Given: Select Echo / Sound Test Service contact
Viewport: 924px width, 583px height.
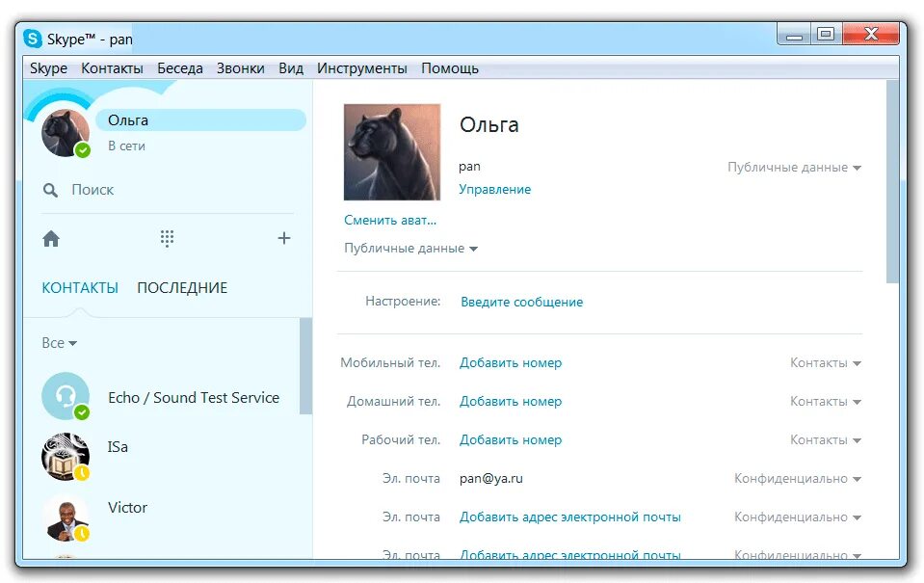Looking at the screenshot, I should 194,398.
